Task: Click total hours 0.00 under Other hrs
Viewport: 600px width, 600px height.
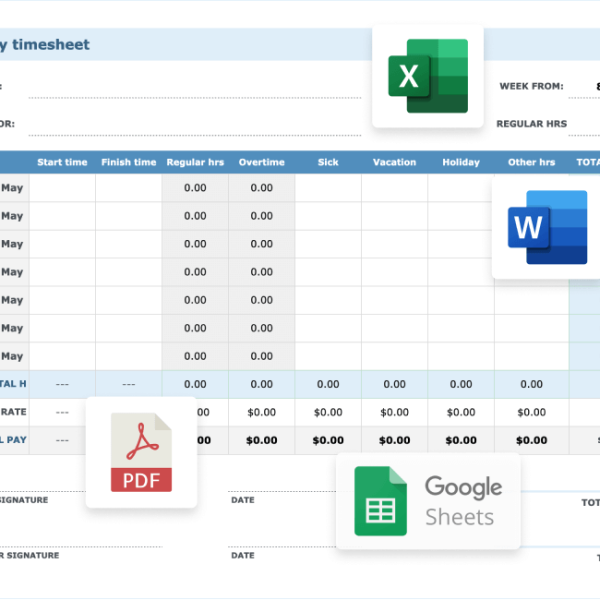Action: [532, 384]
